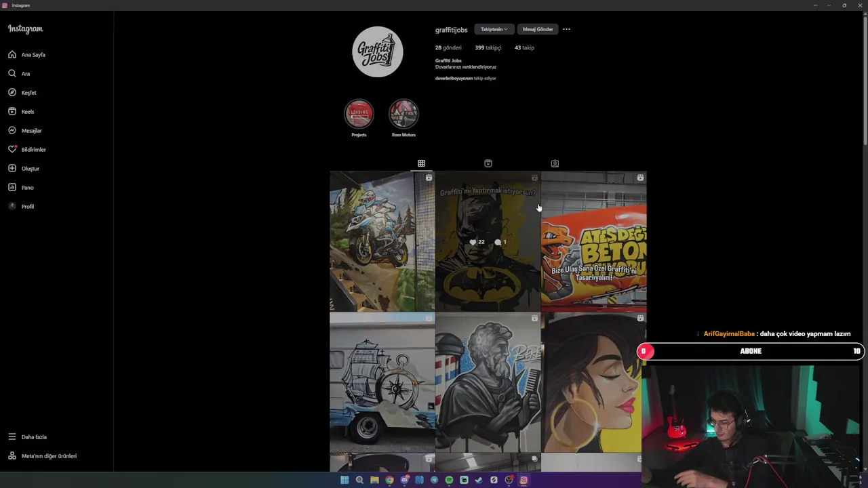The height and width of the screenshot is (488, 868).
Task: Open OBS from the taskbar
Action: (x=509, y=480)
